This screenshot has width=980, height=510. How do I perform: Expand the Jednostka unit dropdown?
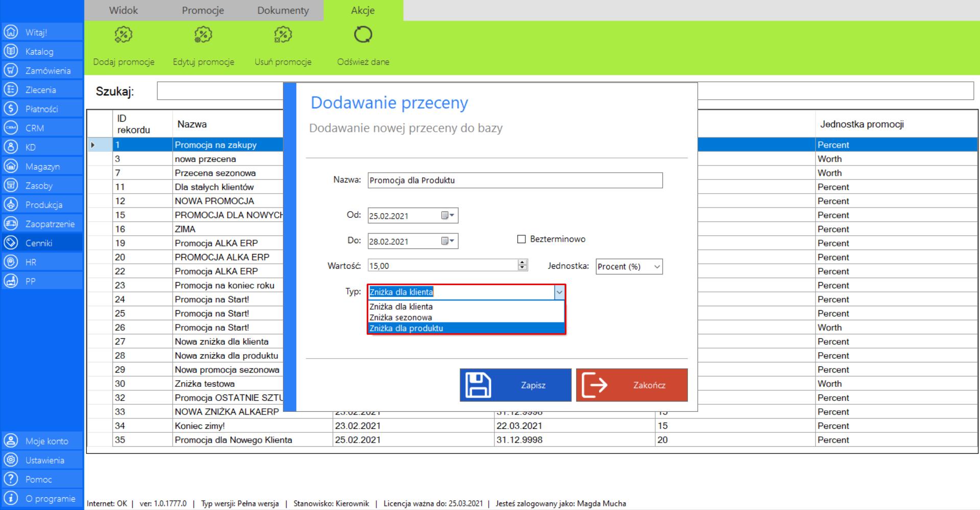click(x=657, y=267)
